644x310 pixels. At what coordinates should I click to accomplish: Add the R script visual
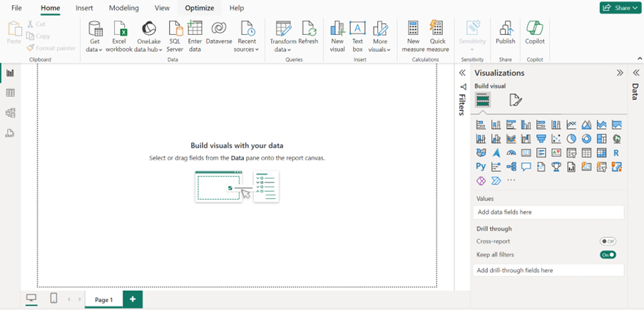tap(616, 153)
